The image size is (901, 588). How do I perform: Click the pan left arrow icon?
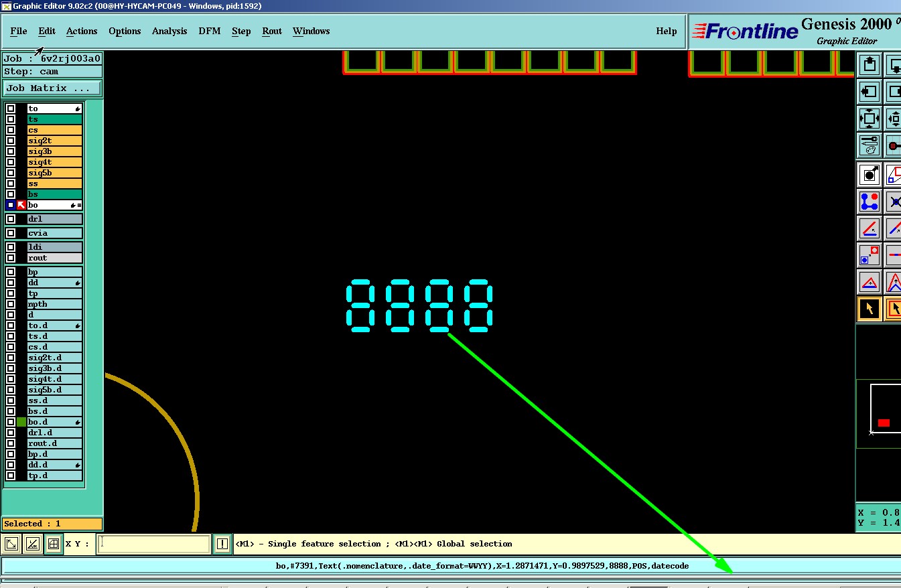870,91
